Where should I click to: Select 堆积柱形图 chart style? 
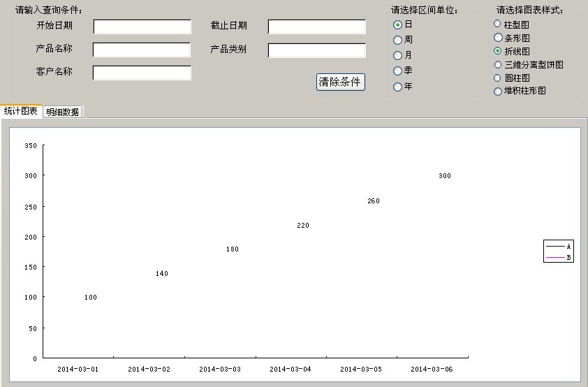[x=498, y=91]
